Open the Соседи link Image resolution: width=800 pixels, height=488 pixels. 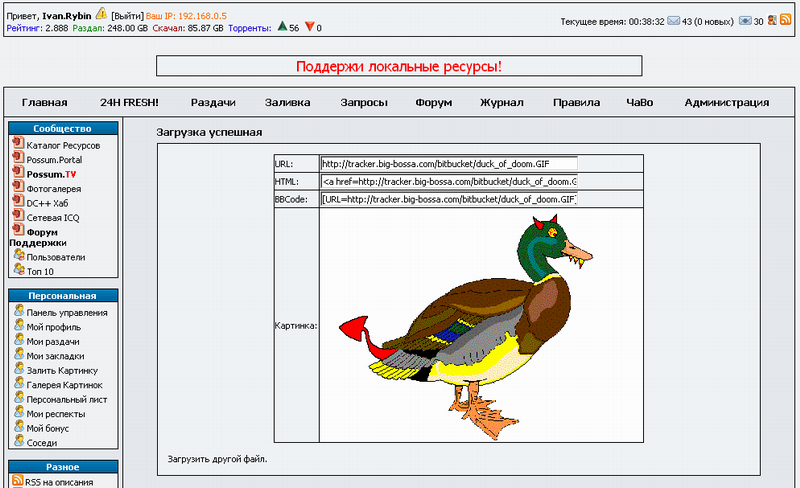42,443
